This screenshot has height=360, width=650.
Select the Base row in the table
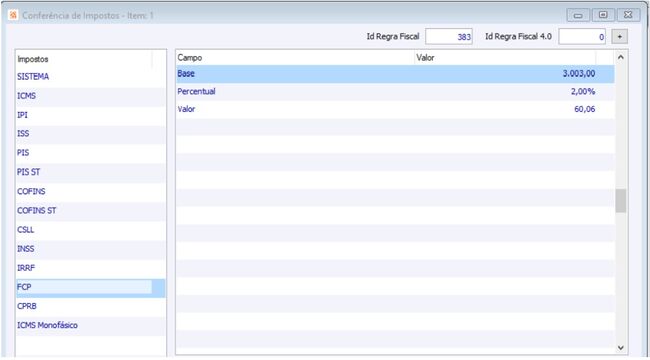(x=395, y=74)
